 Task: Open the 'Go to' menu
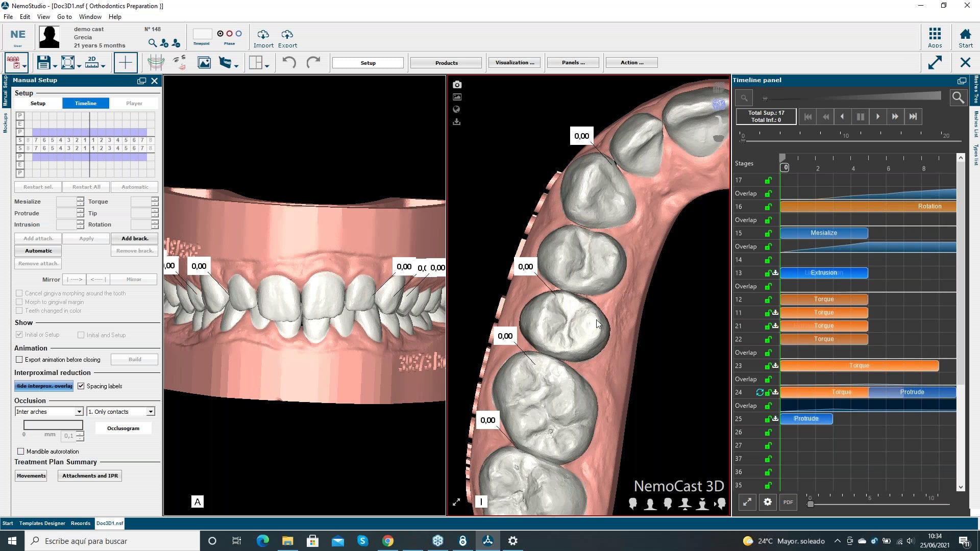click(64, 16)
